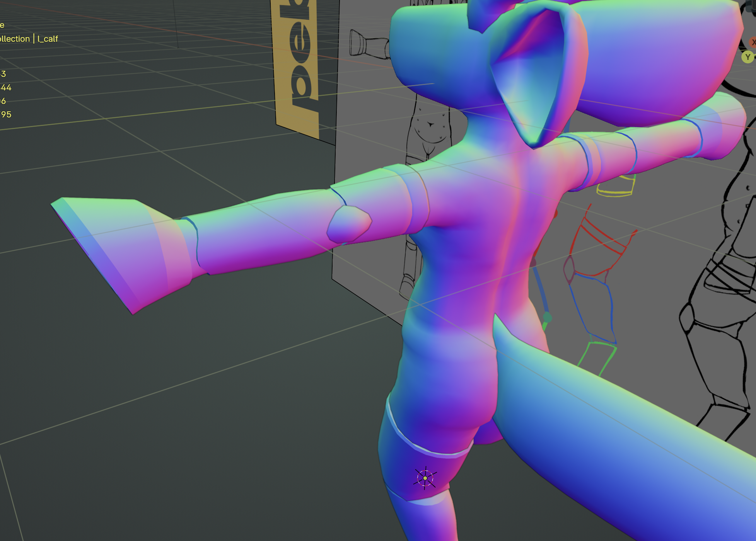
Task: Click the red X axis gizmo handle
Action: (753, 42)
